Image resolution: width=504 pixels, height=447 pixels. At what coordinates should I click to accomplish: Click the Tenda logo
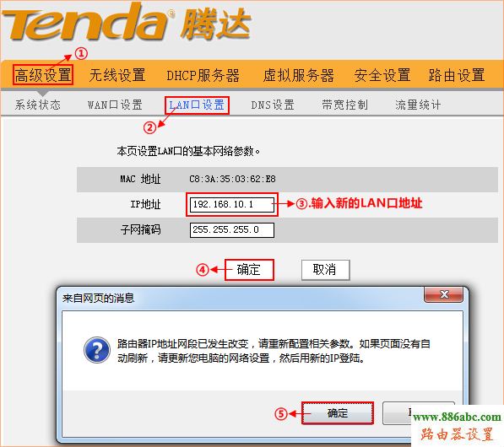coord(126,23)
